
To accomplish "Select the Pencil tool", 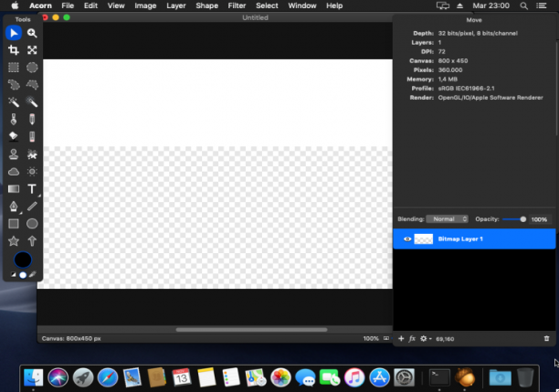I will [x=32, y=119].
